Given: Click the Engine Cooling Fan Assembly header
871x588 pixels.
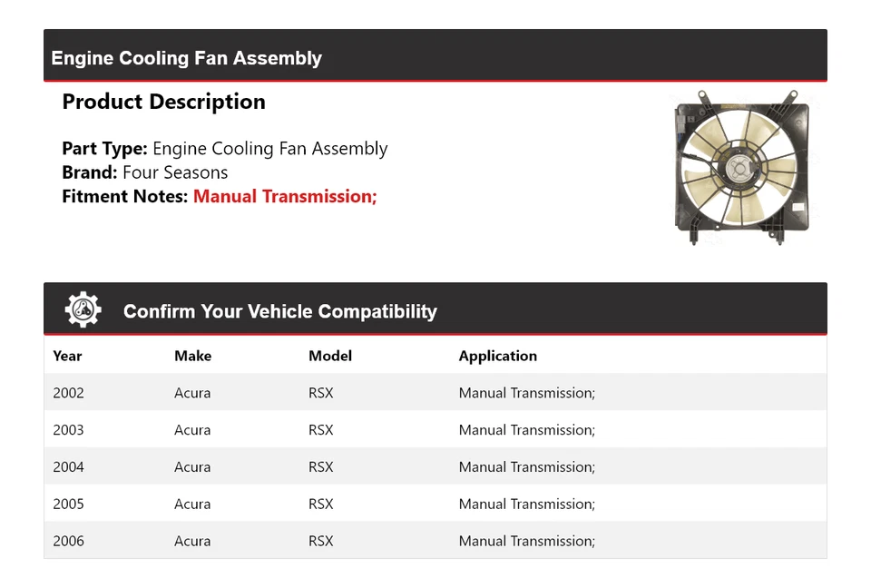Looking at the screenshot, I should [187, 58].
